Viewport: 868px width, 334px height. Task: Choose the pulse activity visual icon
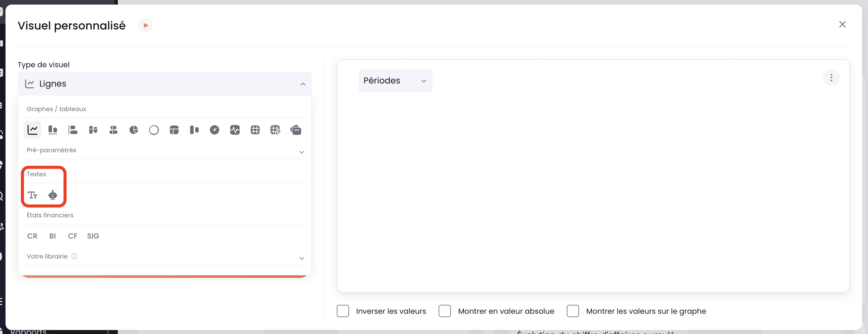pyautogui.click(x=235, y=130)
